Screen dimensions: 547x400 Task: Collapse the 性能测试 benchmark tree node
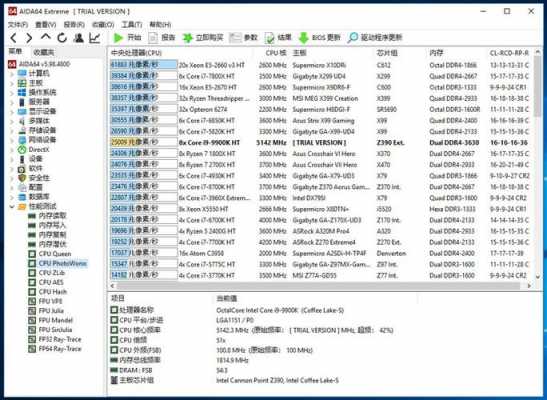click(12, 206)
